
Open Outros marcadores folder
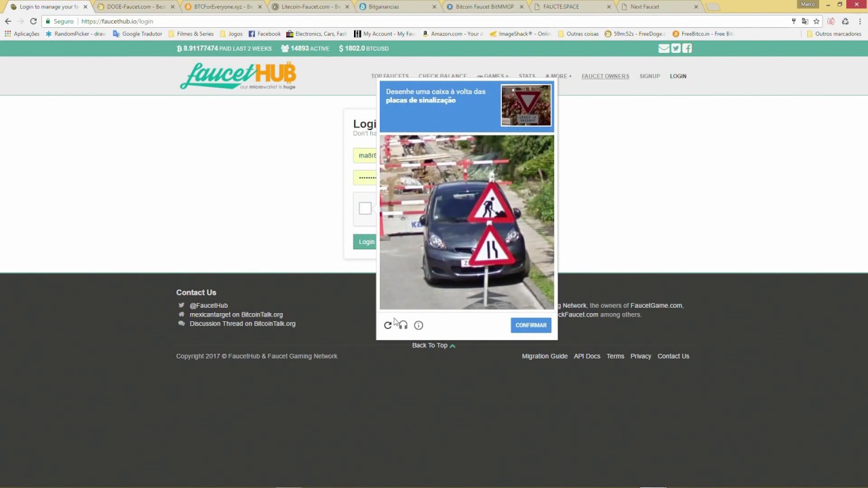click(x=833, y=34)
